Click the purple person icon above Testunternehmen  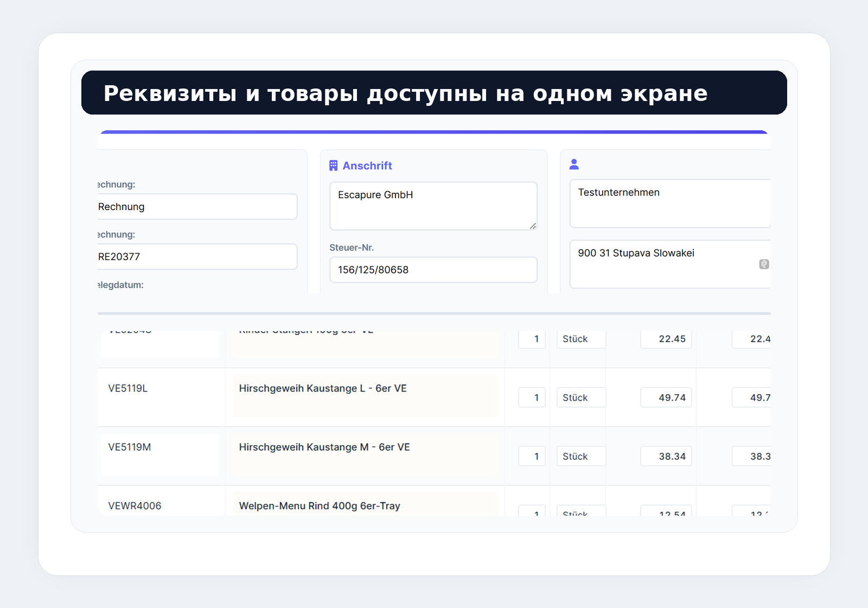click(574, 164)
